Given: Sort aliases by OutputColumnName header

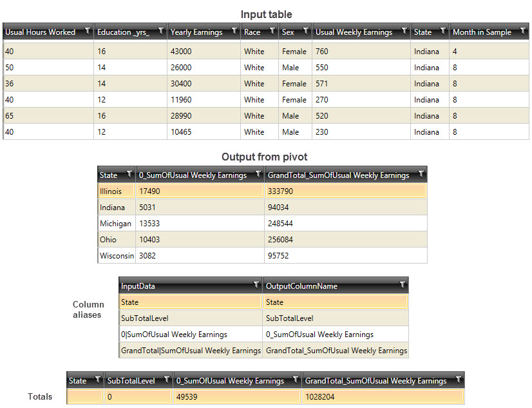Looking at the screenshot, I should tap(301, 286).
